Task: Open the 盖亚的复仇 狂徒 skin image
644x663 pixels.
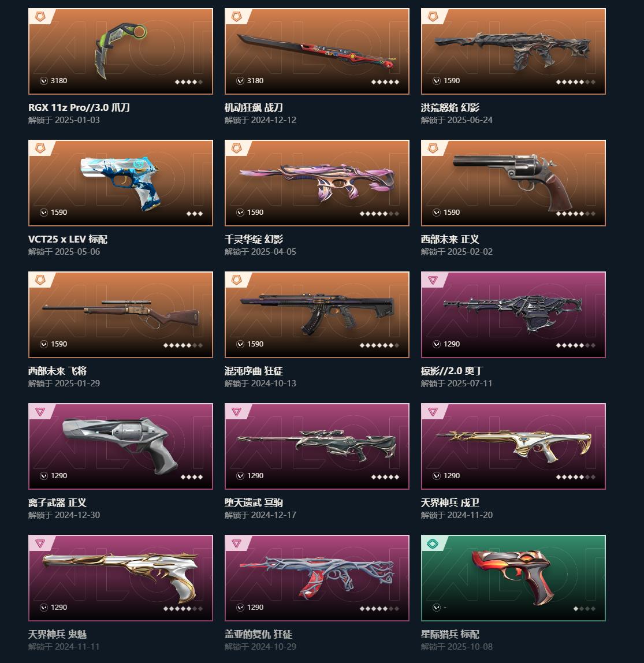Action: (317, 578)
